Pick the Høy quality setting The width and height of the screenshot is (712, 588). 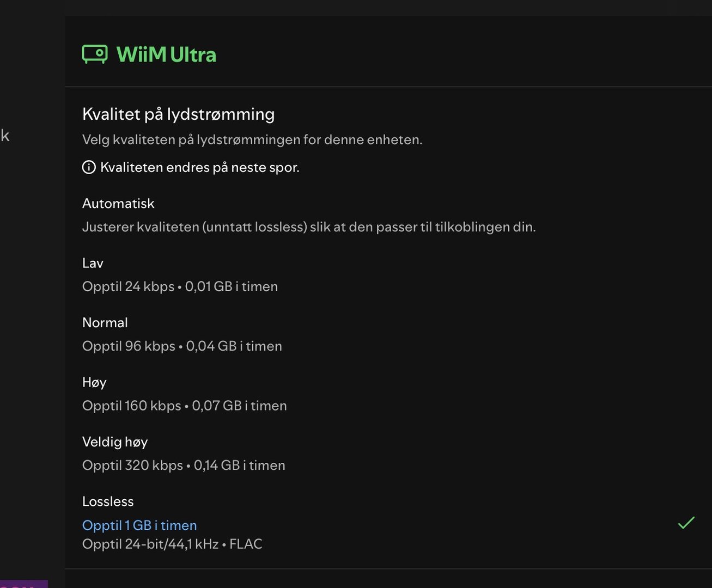click(94, 382)
